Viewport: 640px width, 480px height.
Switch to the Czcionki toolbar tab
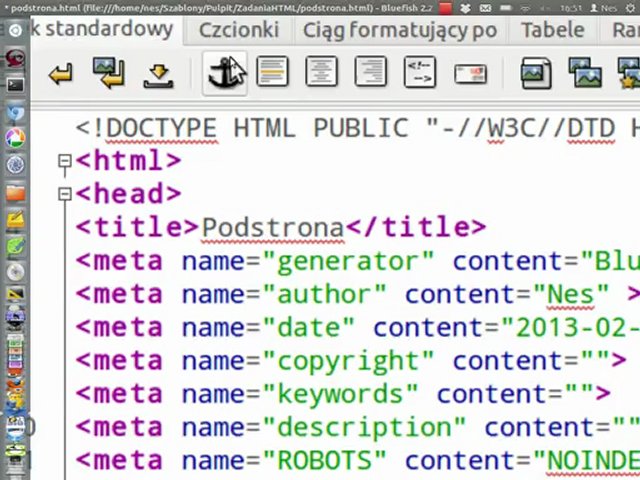point(239,30)
